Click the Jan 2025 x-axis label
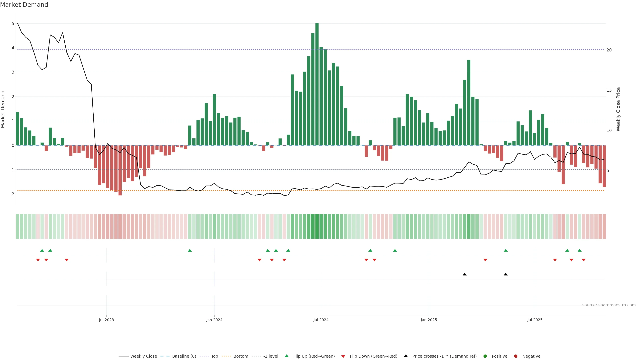Screen dimensions: 644x362 [429, 320]
